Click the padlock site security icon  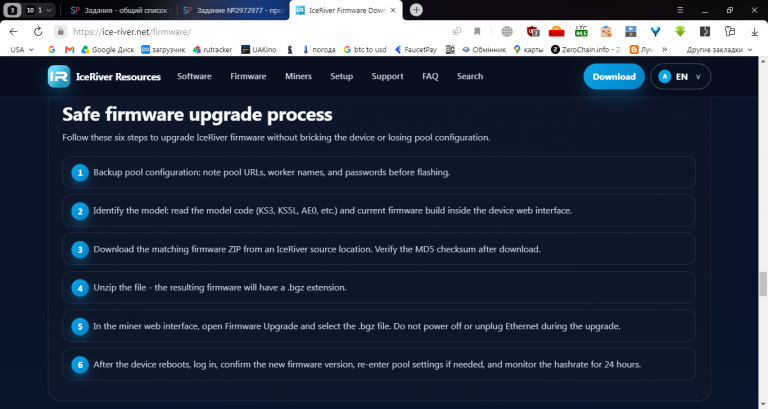pos(60,32)
